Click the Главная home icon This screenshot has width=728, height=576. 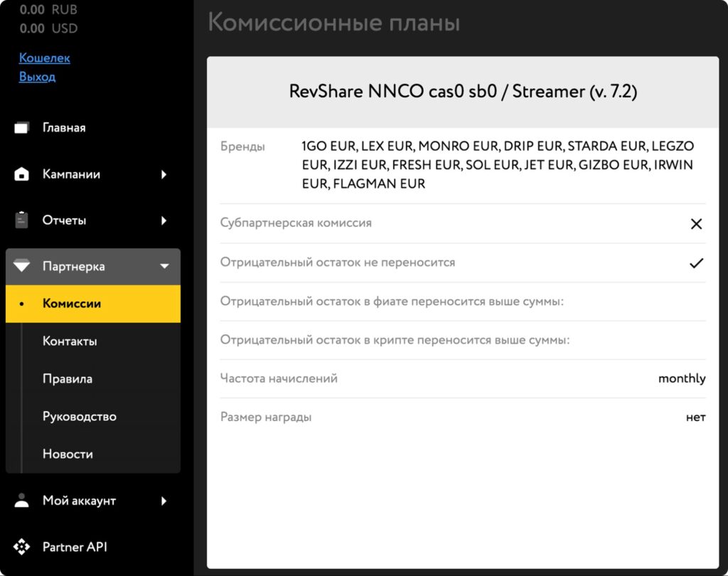pos(21,127)
